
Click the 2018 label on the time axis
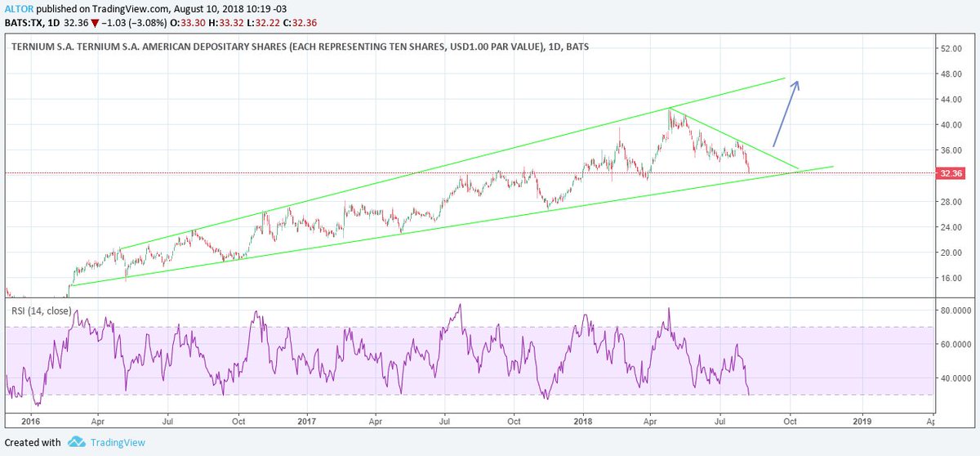(583, 420)
